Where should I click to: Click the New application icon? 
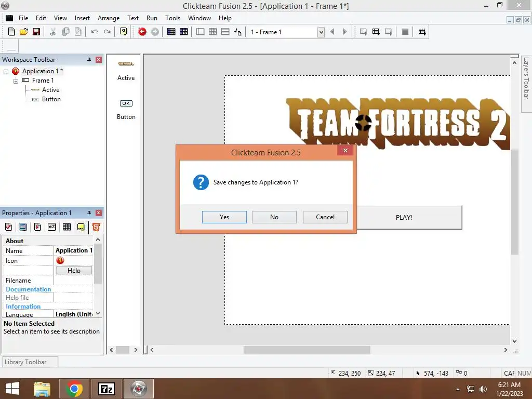11,32
